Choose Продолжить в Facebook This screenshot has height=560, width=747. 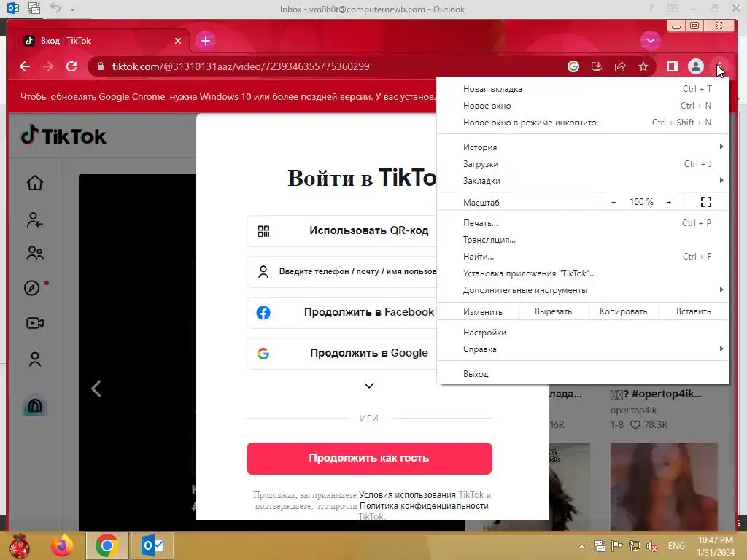[342, 312]
